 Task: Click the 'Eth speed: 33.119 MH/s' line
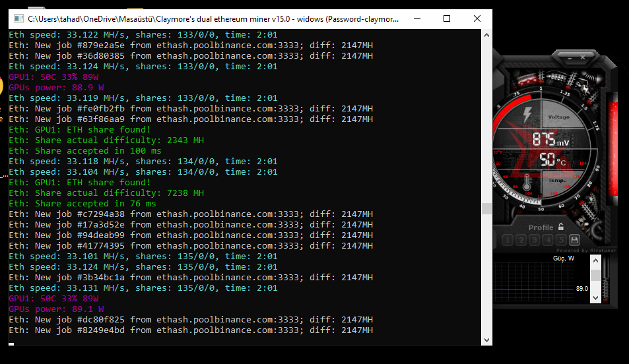coord(143,98)
